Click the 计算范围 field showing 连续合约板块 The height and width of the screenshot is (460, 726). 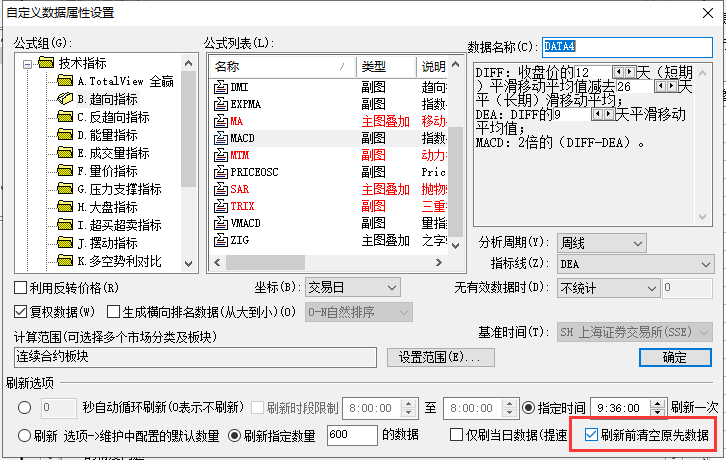(x=195, y=357)
